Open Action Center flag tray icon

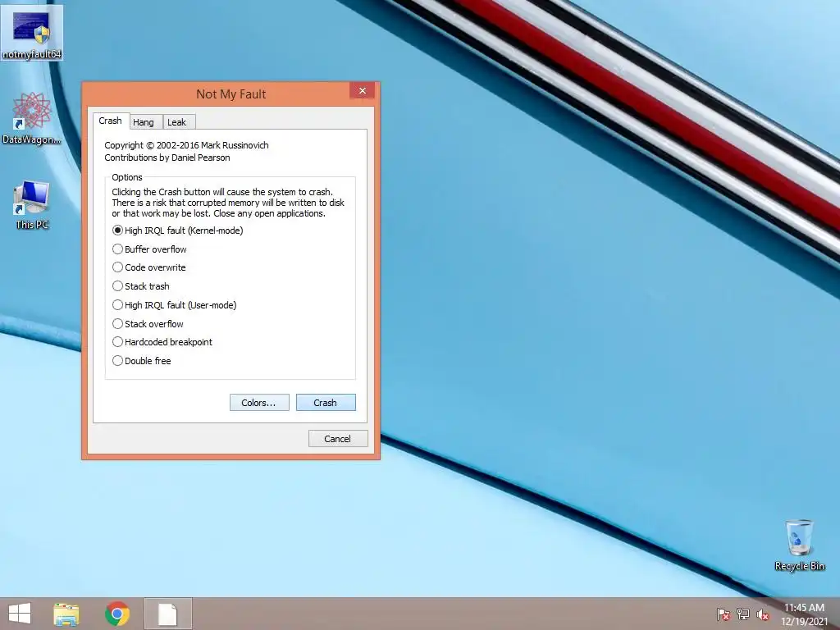point(724,614)
